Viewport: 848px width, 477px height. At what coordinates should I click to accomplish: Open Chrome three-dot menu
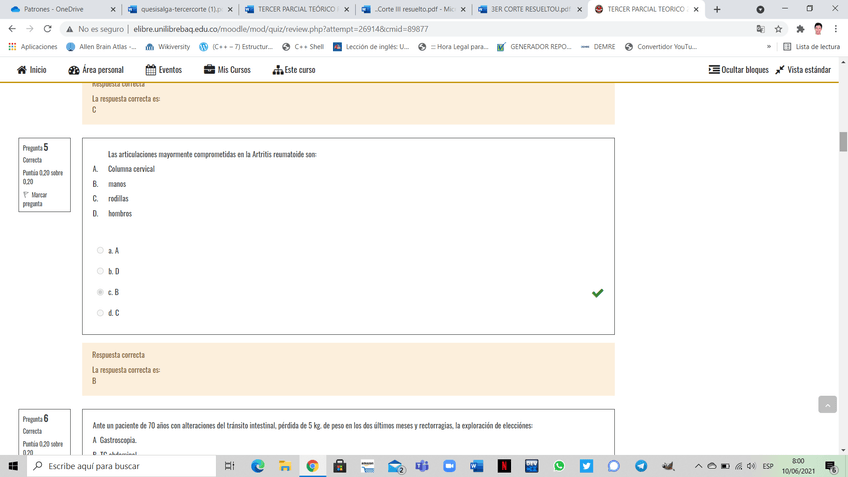pos(836,29)
